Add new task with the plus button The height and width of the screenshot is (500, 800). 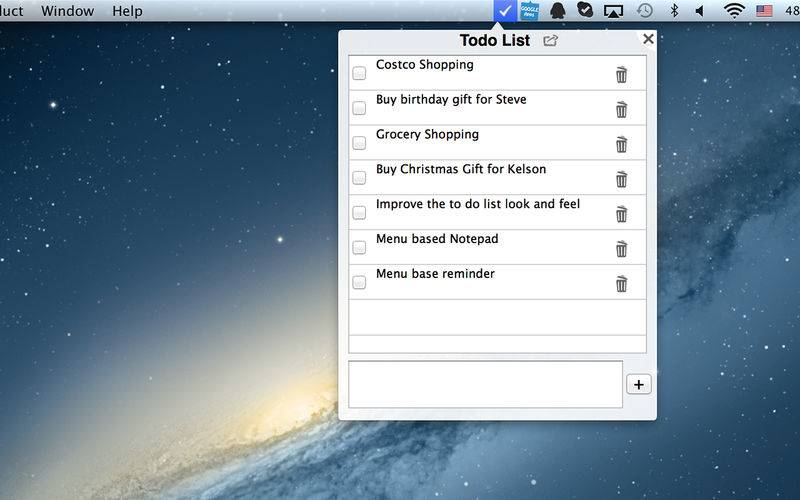(x=639, y=385)
